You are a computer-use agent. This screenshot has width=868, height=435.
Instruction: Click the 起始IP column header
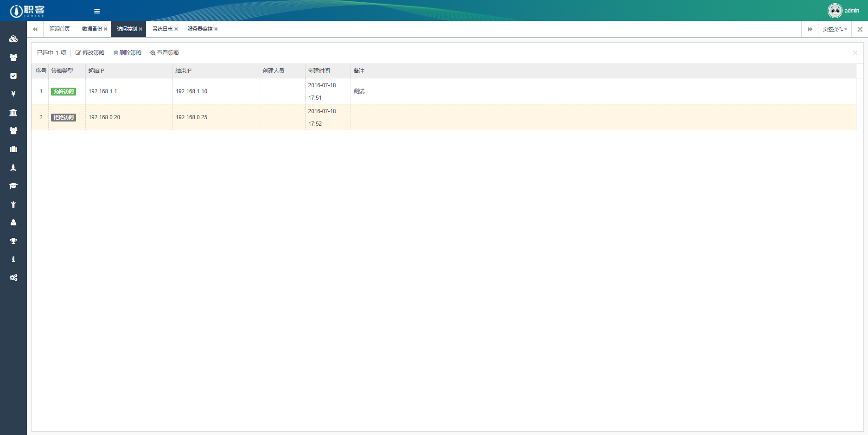coord(129,71)
